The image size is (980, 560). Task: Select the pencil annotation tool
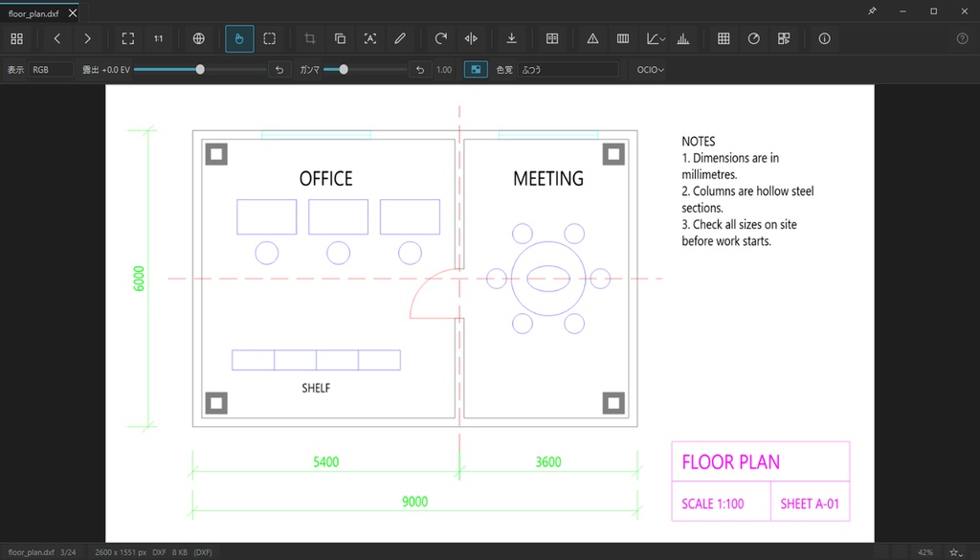tap(400, 38)
